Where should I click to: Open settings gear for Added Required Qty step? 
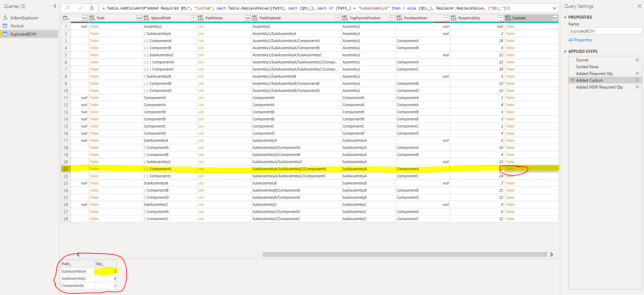[x=637, y=73]
